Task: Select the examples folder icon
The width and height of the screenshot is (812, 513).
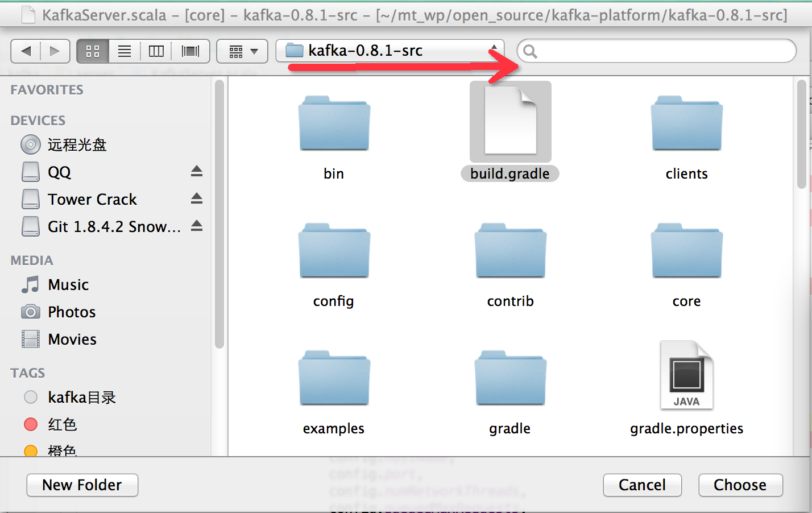Action: (334, 378)
